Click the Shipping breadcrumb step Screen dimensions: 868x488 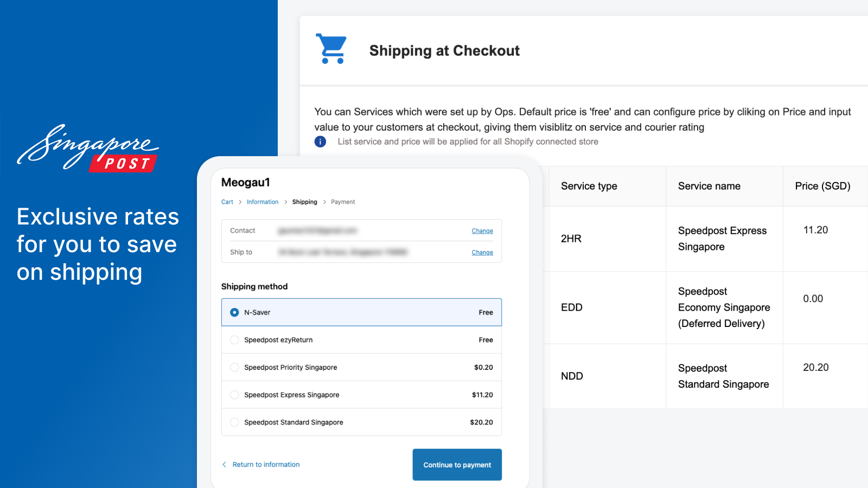[305, 202]
